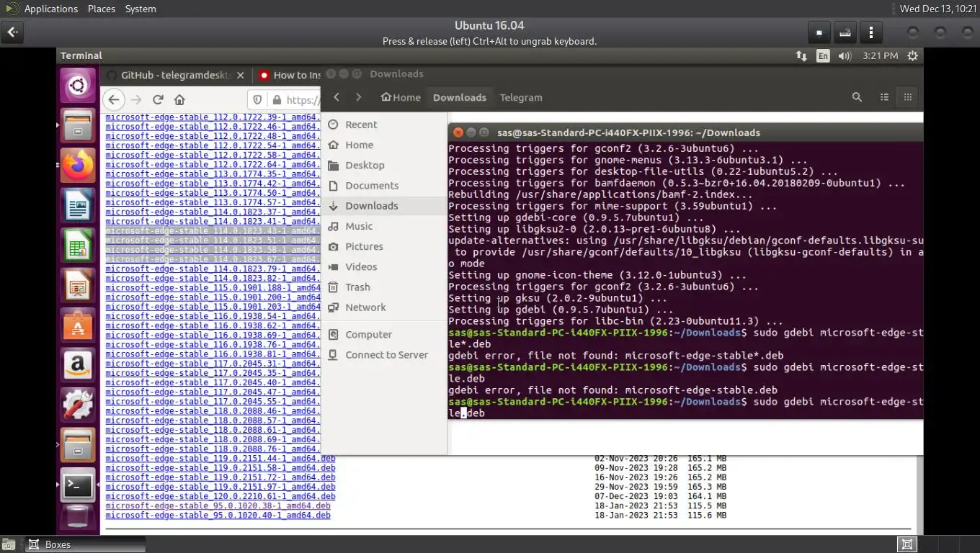Open Ubuntu session gear menu
This screenshot has width=980, height=553.
(913, 55)
